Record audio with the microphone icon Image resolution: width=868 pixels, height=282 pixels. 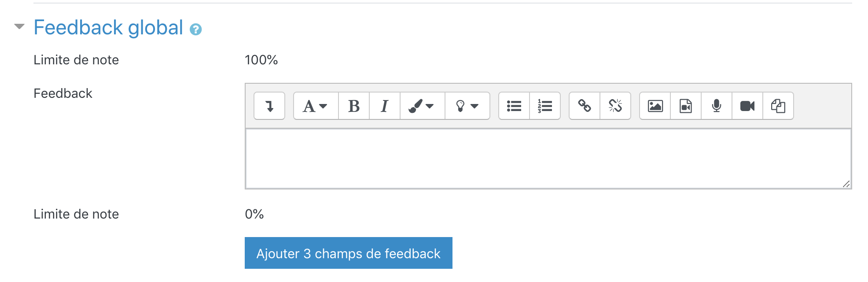pos(717,106)
